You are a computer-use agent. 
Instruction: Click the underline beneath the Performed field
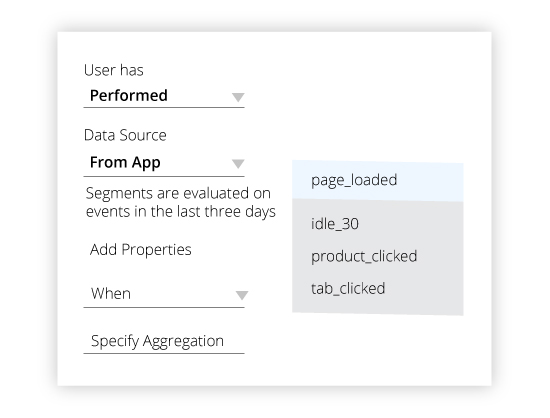point(164,107)
